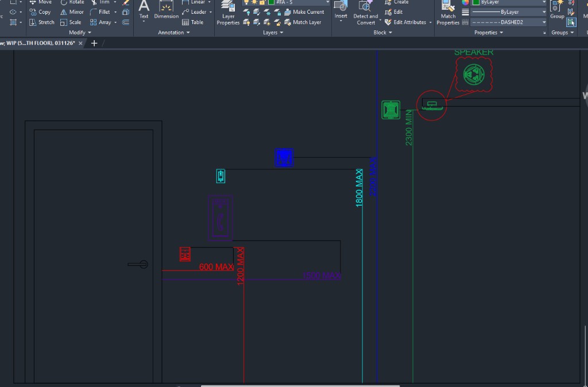Click the Ellipse tool icon
588x387 pixels.
pyautogui.click(x=13, y=12)
